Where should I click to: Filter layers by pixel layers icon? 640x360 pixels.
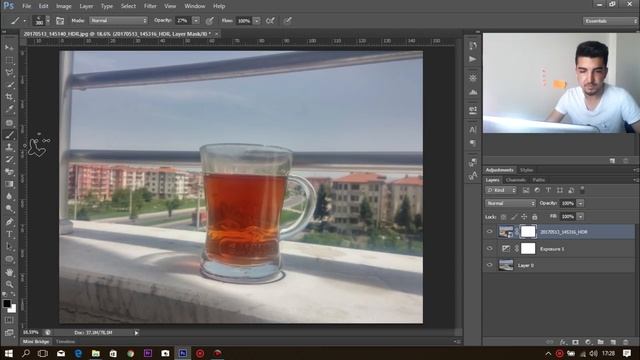pyautogui.click(x=526, y=190)
